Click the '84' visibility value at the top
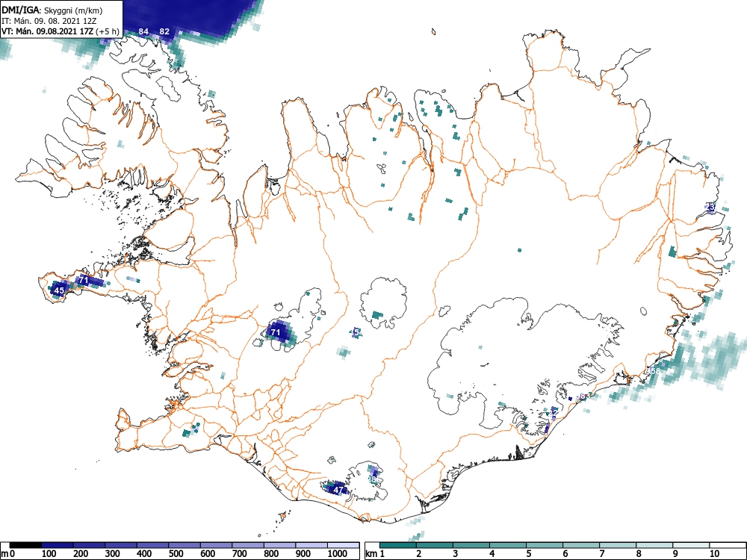This screenshot has height=560, width=747. click(x=143, y=31)
